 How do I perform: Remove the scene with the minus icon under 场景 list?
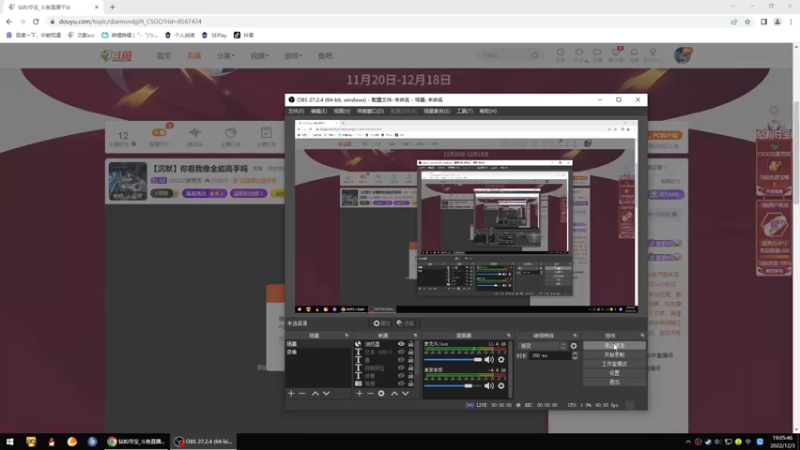(x=302, y=393)
